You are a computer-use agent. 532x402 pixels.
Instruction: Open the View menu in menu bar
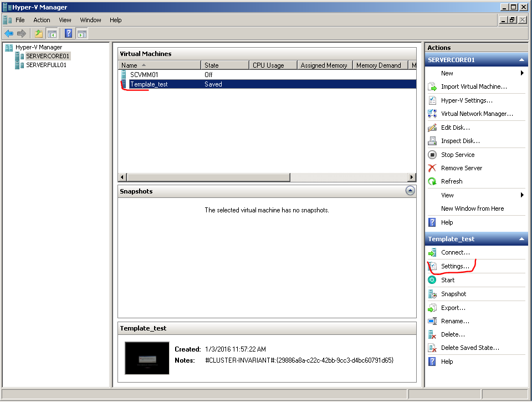(65, 20)
